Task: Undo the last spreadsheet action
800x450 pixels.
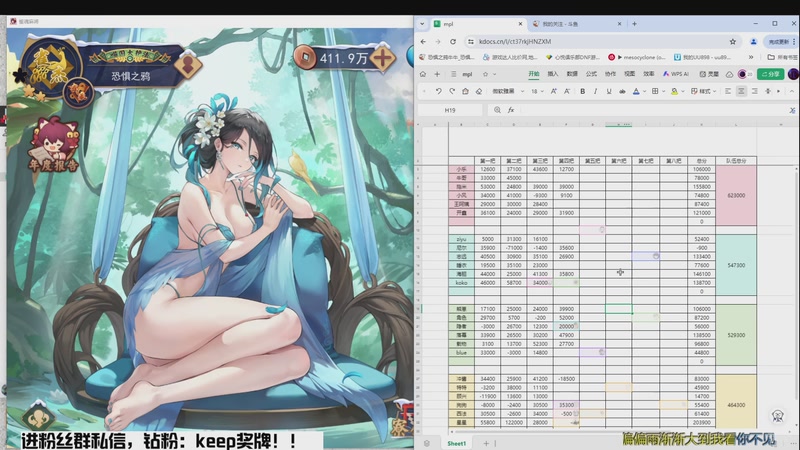Action: pyautogui.click(x=438, y=91)
